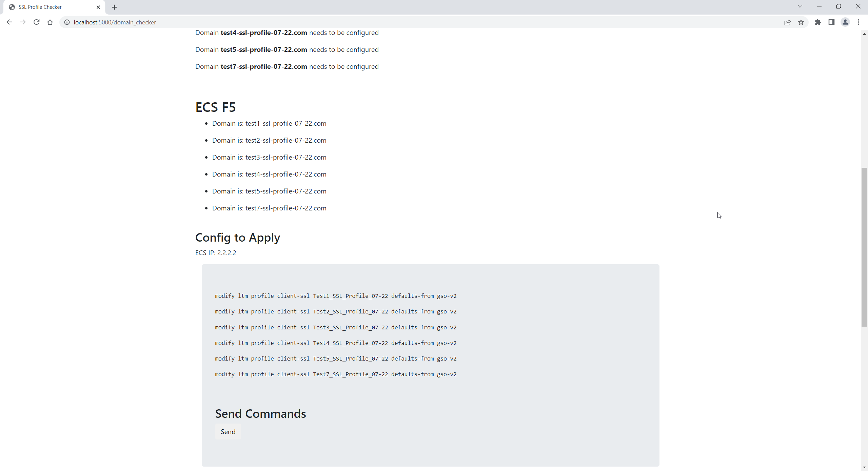The image size is (868, 471).
Task: Toggle the browser side panel
Action: tap(831, 22)
